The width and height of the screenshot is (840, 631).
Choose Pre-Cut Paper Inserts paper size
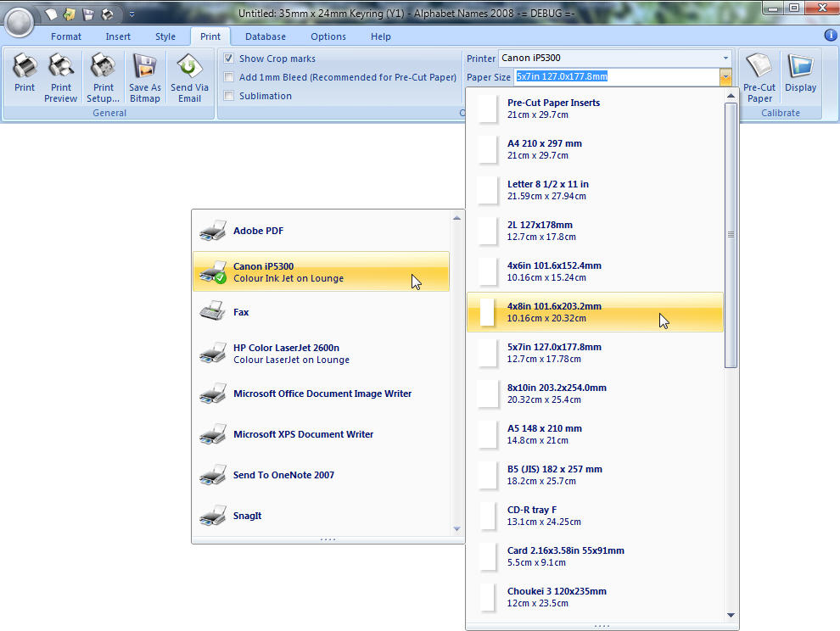coord(595,109)
